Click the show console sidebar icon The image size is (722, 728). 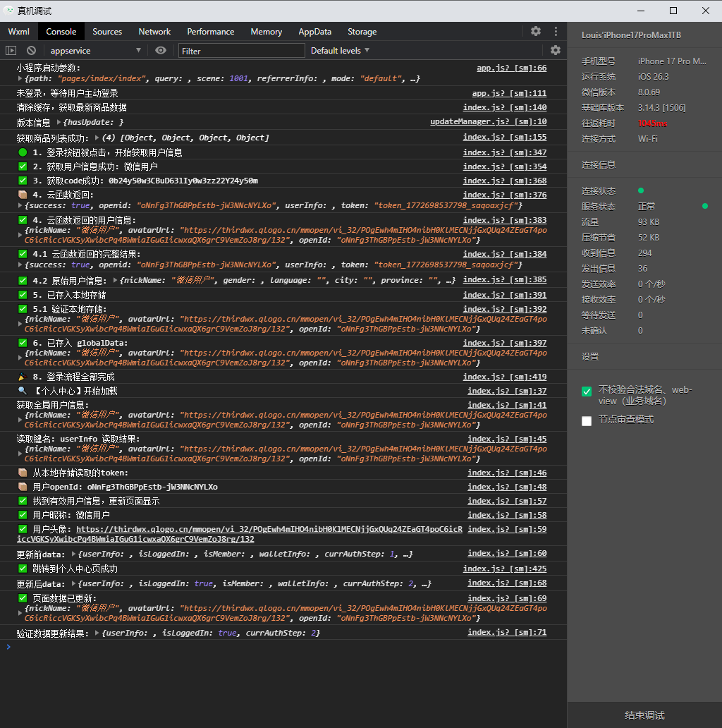11,50
